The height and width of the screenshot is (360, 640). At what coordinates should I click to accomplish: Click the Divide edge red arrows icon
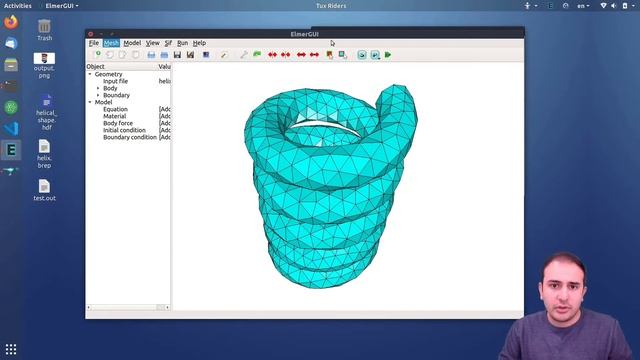click(301, 55)
